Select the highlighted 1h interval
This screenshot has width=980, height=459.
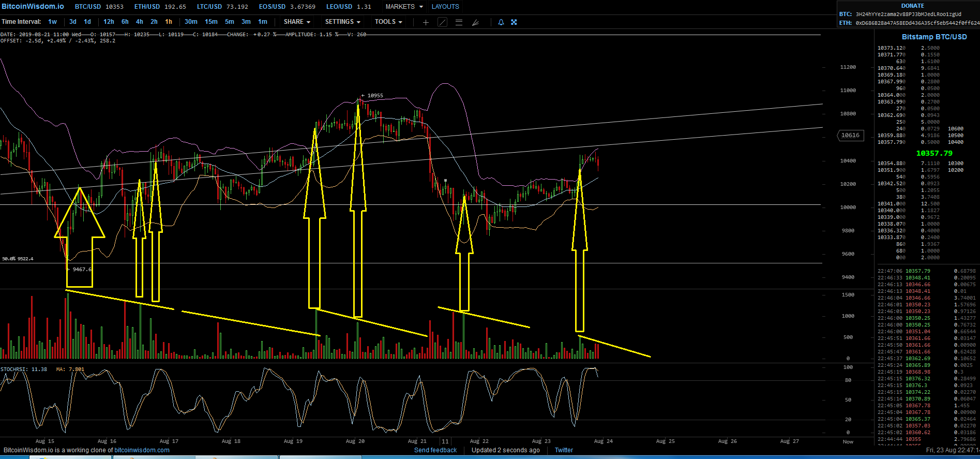pyautogui.click(x=169, y=22)
